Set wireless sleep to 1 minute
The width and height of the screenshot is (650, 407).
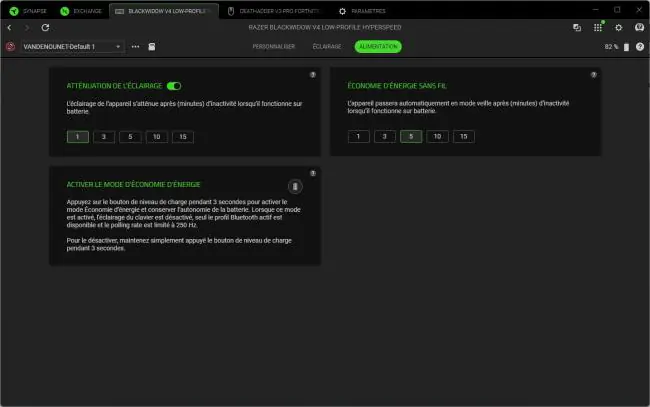pos(359,136)
